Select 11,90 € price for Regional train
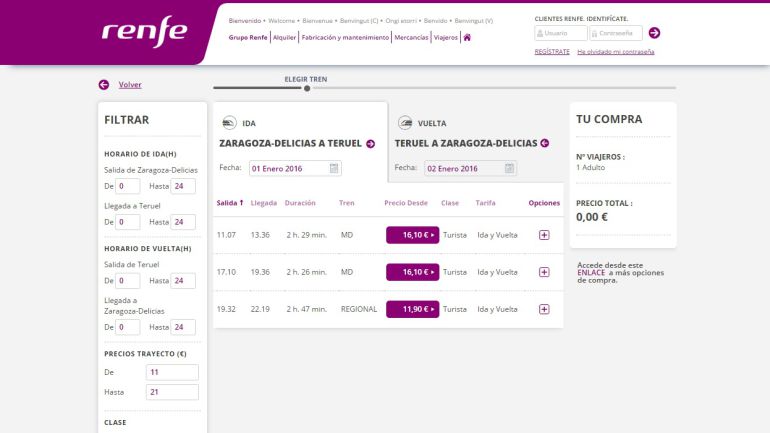This screenshot has height=433, width=770. pos(412,309)
